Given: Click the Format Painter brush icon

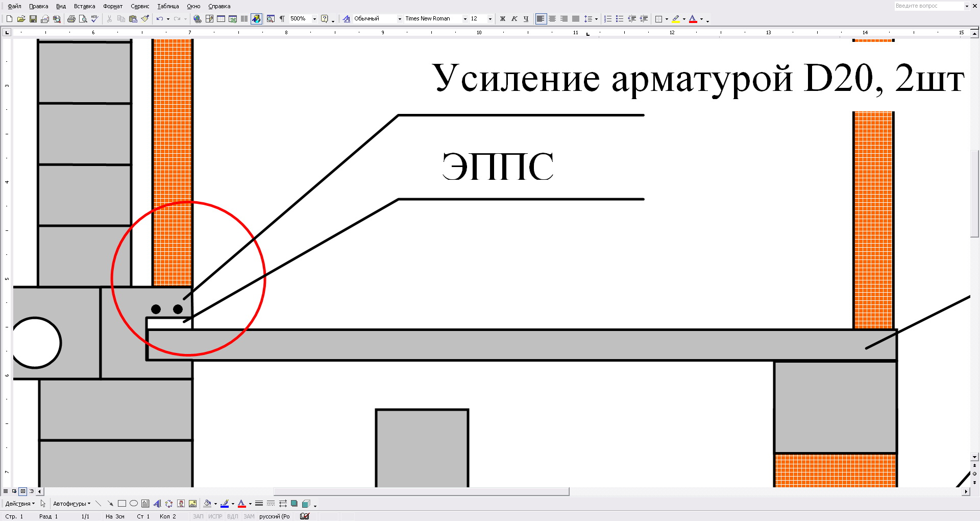Looking at the screenshot, I should pos(145,19).
